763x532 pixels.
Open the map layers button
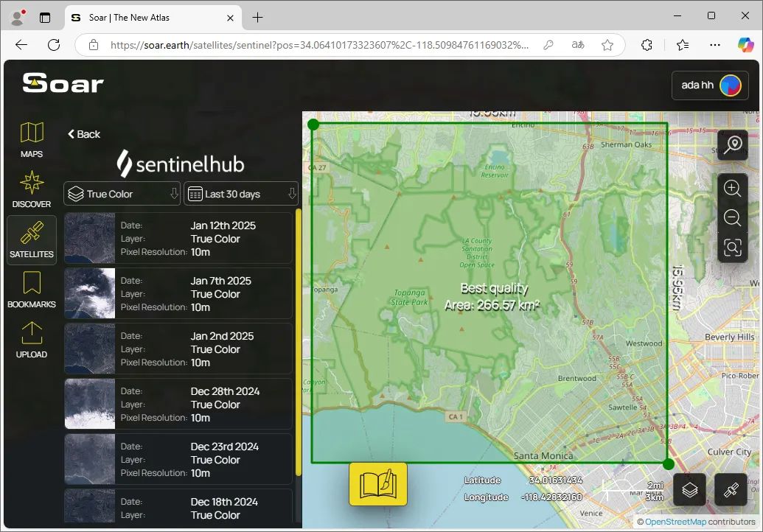[x=689, y=490]
